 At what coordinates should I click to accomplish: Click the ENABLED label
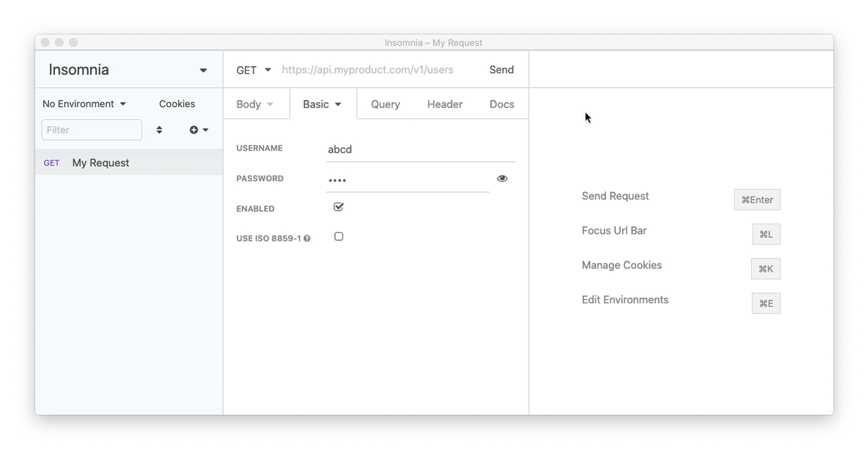pyautogui.click(x=256, y=209)
